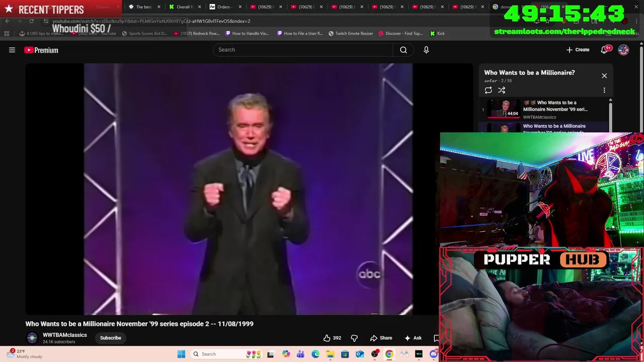Viewport: 644px width, 362px height.
Task: Open Outlook from taskbar
Action: 360,354
